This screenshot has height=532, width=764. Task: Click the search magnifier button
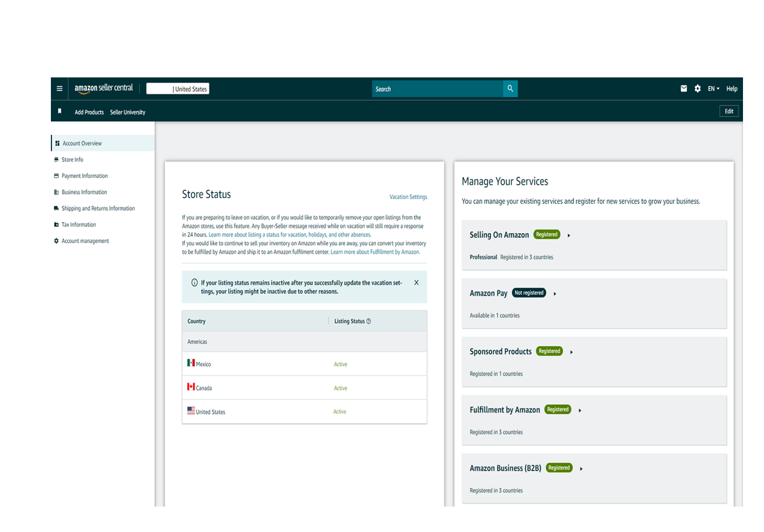(510, 88)
